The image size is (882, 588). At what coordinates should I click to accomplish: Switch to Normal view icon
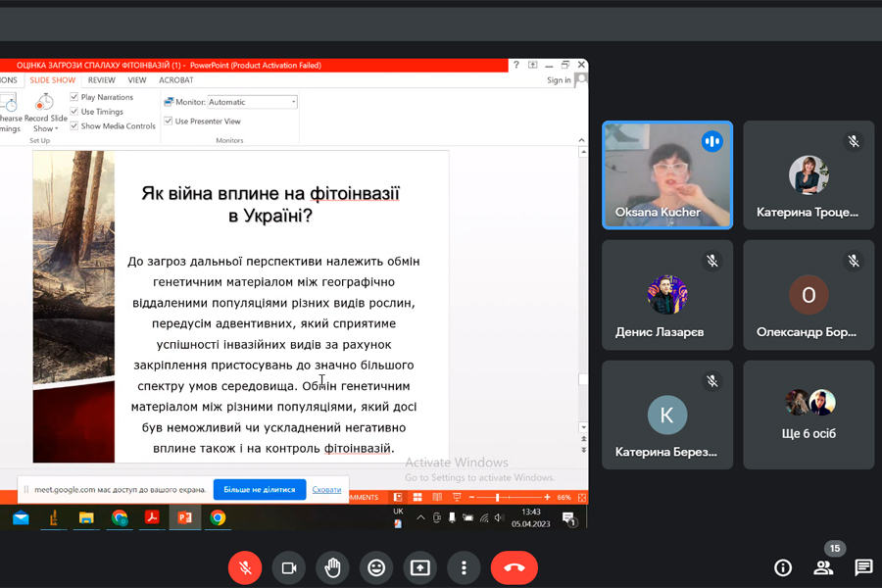coord(398,498)
